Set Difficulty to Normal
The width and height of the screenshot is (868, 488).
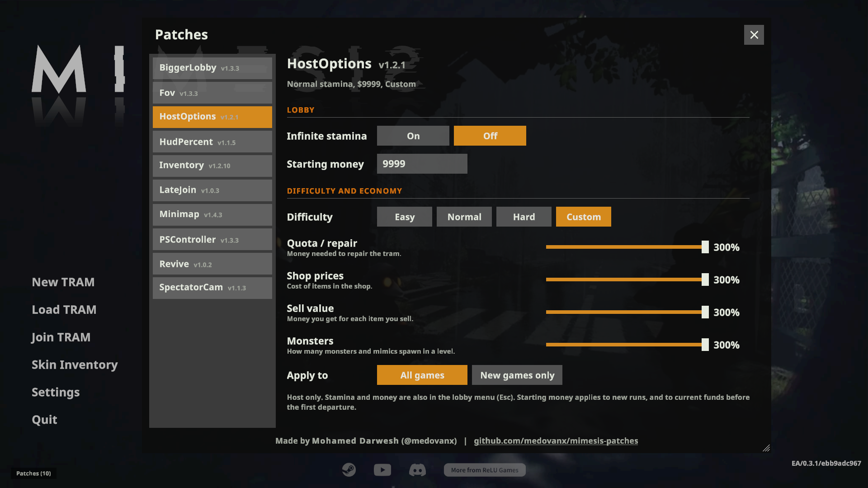point(464,217)
